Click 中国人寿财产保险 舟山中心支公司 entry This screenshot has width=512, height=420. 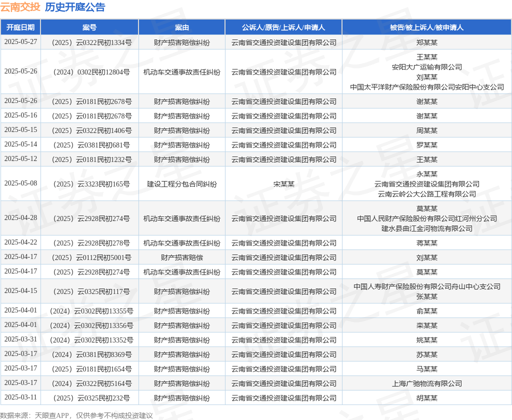(x=426, y=286)
